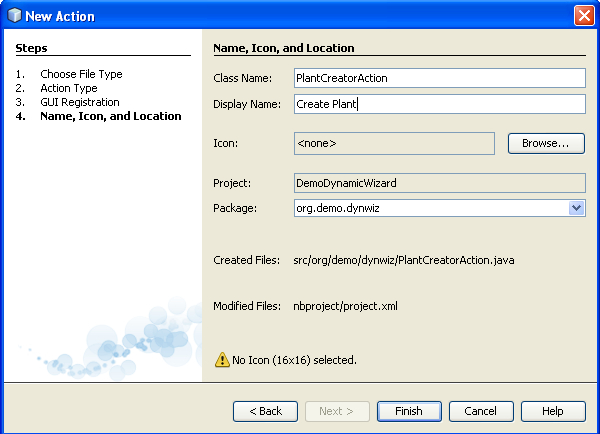Screen dimensions: 600x434
Task: Focus the Display Name text field
Action: pos(438,104)
